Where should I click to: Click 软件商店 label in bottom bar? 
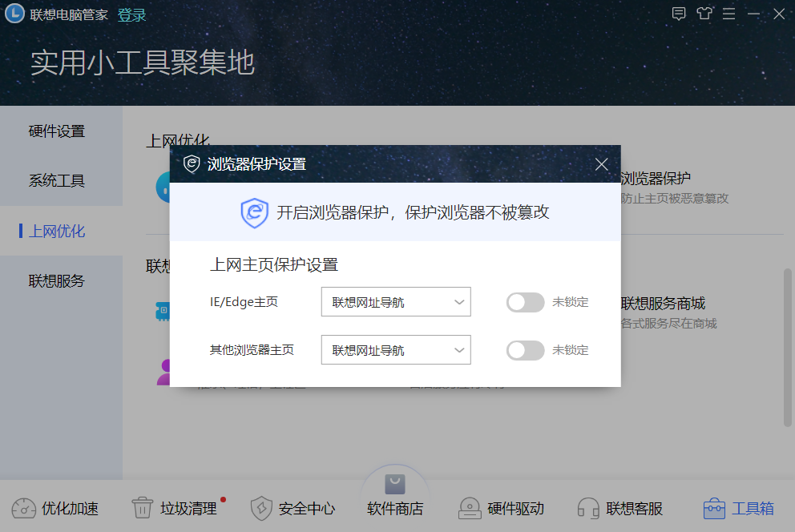click(395, 509)
